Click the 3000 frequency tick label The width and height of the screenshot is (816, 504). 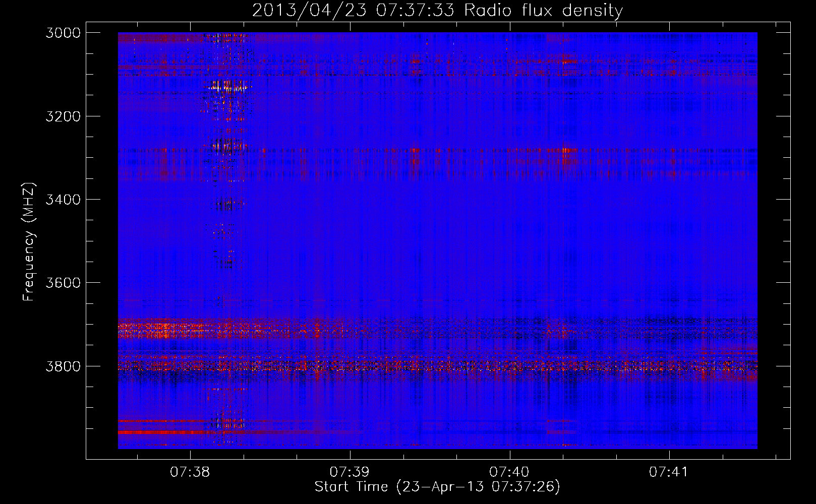click(x=63, y=33)
